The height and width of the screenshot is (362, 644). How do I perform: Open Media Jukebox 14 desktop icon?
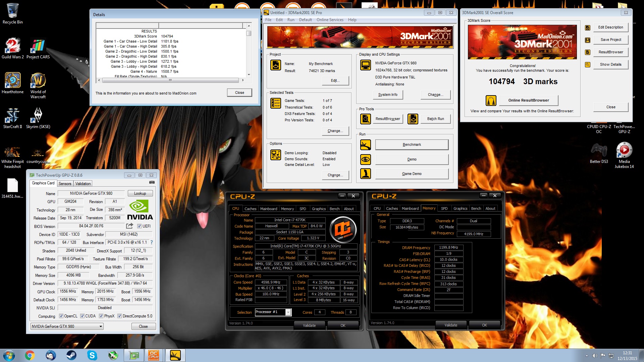point(624,155)
